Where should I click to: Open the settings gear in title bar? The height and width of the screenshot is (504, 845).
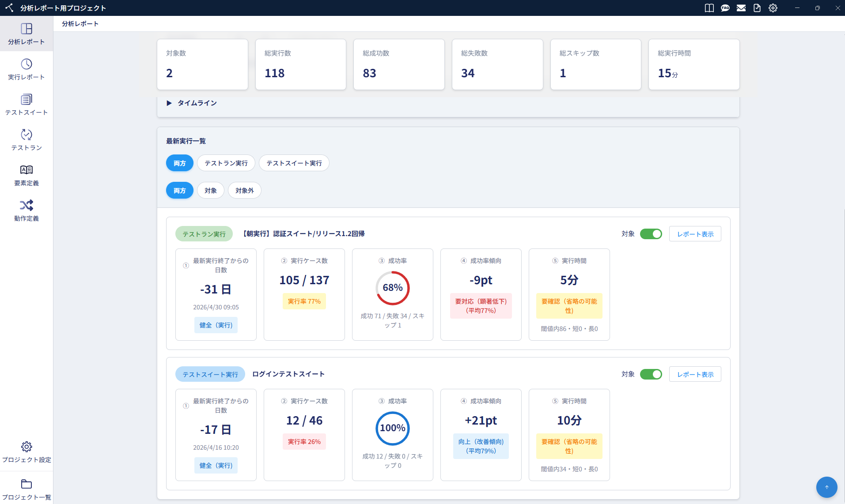773,8
